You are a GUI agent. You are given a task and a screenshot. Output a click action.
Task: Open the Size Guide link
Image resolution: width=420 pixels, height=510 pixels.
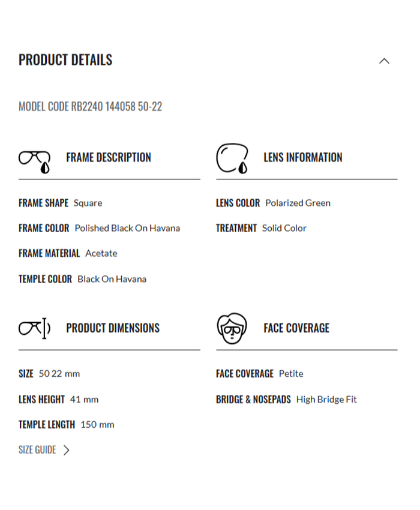37,450
